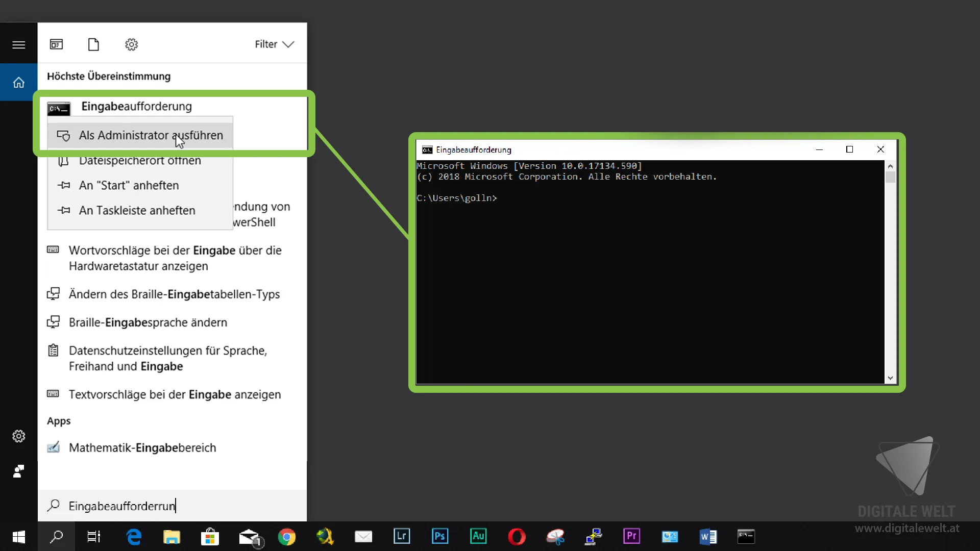The image size is (980, 551).
Task: Open the network computers icon in the taskbar
Action: tap(594, 537)
